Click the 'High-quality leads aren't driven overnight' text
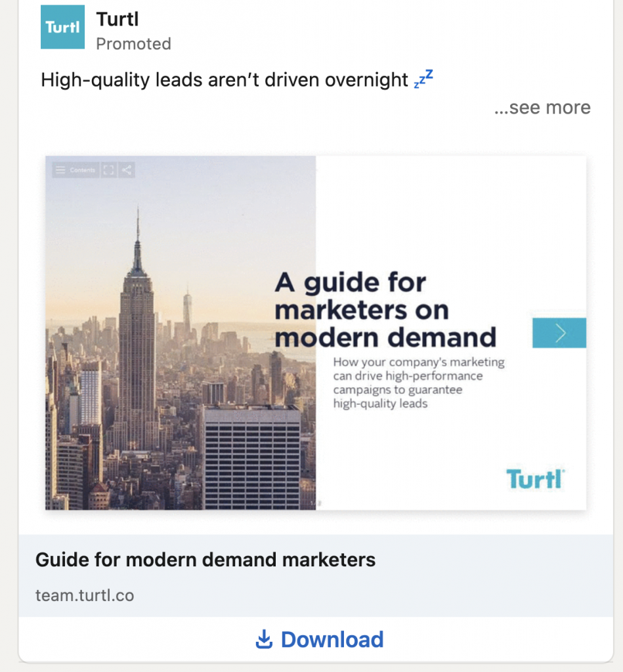This screenshot has height=672, width=623. point(225,80)
